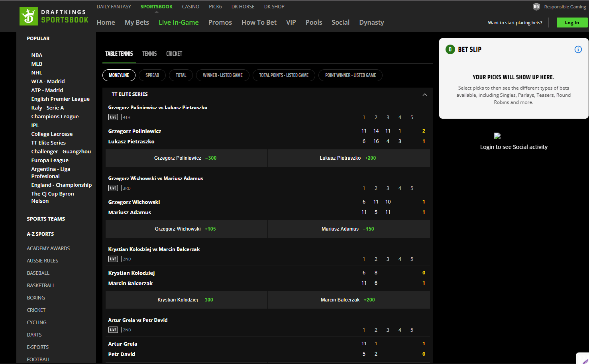This screenshot has width=589, height=364.
Task: Select Point Winner - Listed Game filter
Action: click(x=351, y=75)
